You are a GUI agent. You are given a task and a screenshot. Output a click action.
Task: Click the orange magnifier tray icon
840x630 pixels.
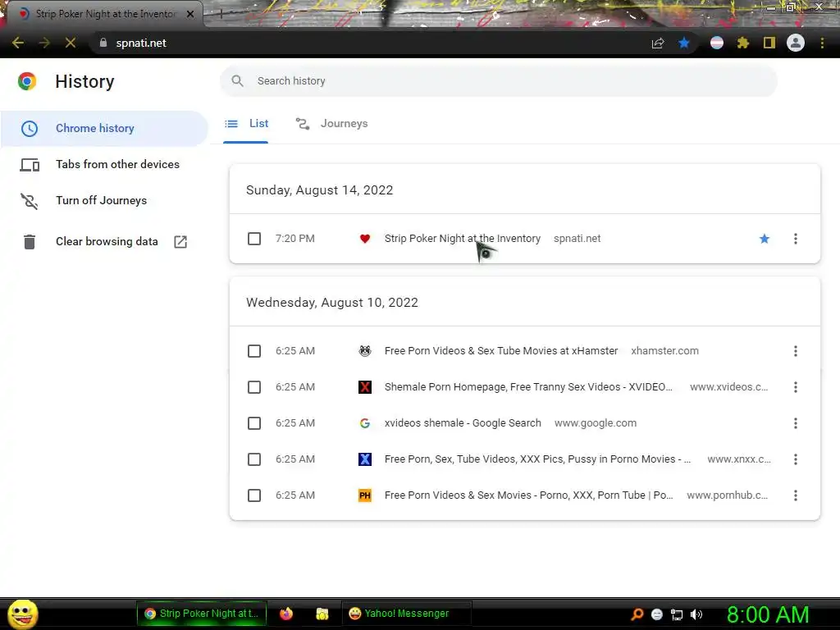[x=637, y=614]
